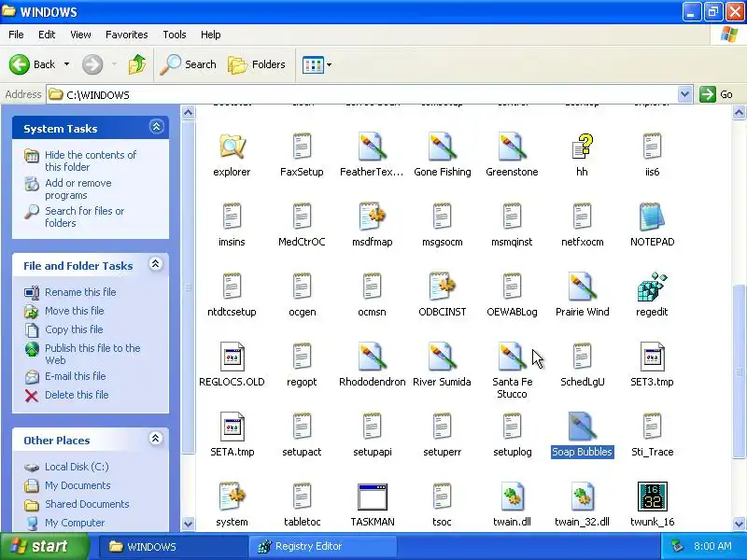Select the system settings file icon

click(x=232, y=497)
